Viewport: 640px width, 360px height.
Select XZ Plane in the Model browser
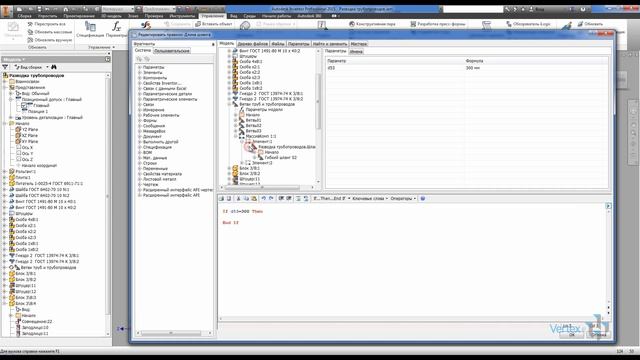click(x=30, y=136)
